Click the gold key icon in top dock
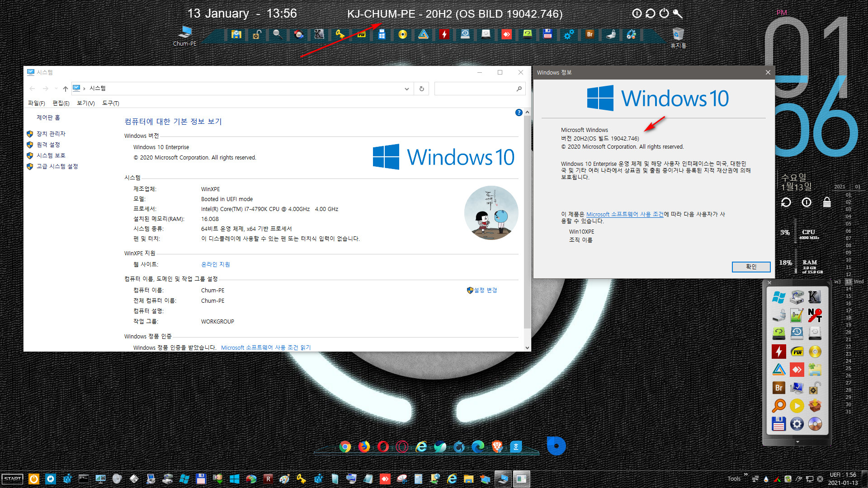Viewport: 868px width, 488px height. tap(340, 34)
